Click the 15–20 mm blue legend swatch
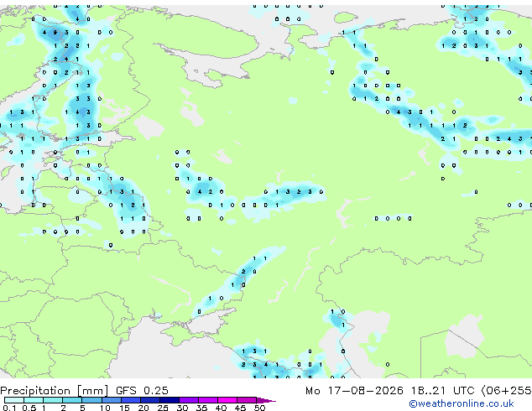Image resolution: width=532 pixels, height=411 pixels. point(131,400)
